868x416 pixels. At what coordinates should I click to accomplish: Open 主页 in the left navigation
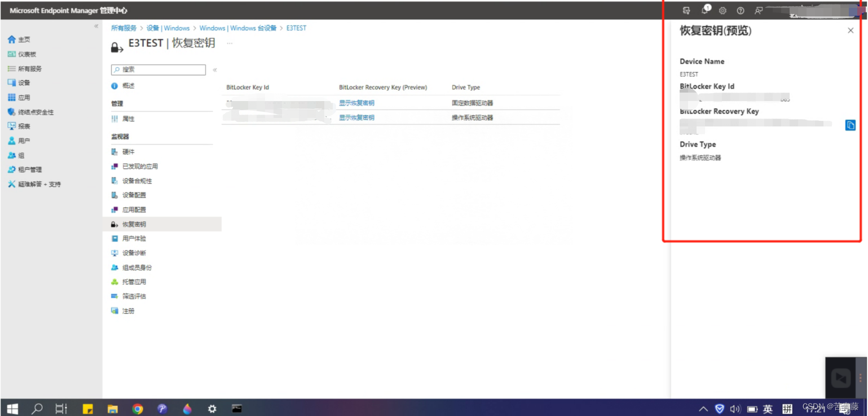[x=19, y=40]
